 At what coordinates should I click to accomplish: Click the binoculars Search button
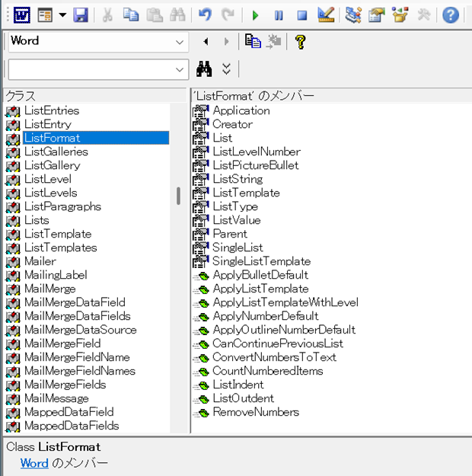point(204,69)
